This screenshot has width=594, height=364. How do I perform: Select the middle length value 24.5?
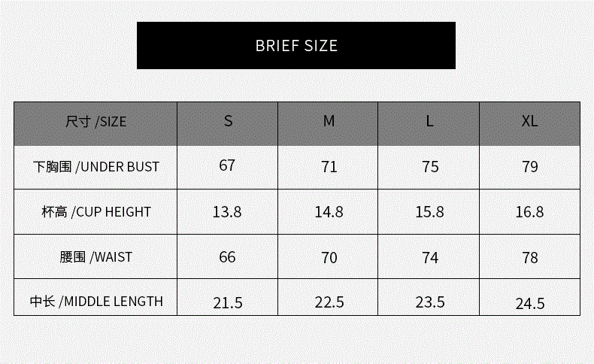(529, 304)
